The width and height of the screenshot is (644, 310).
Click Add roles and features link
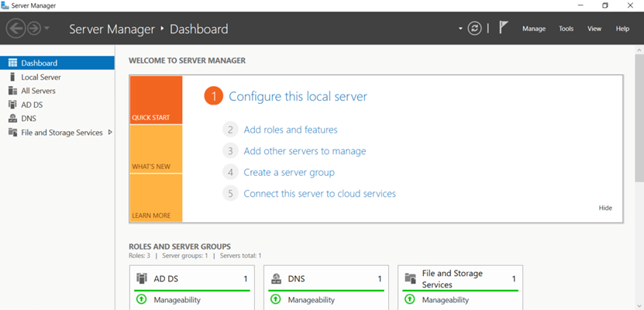(x=290, y=129)
